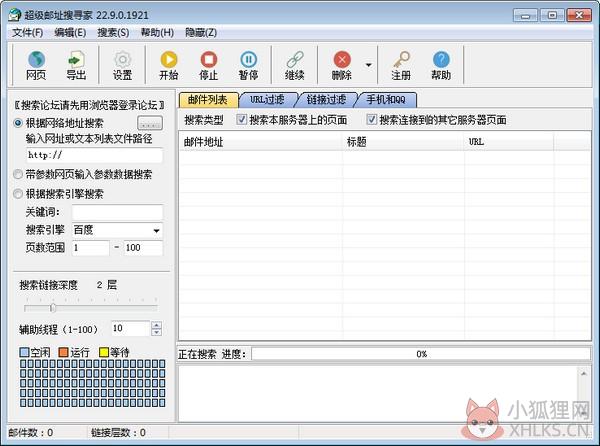Image resolution: width=600 pixels, height=446 pixels.
Task: Click the browse ... button beside address search
Action: click(150, 123)
